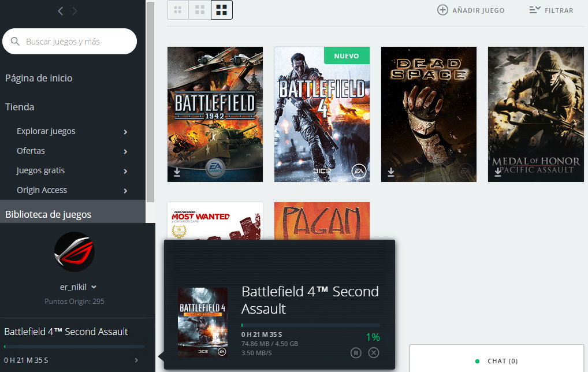Screen dimensions: 588x372
Task: Open the Battlefield 4 game tile
Action: [322, 114]
